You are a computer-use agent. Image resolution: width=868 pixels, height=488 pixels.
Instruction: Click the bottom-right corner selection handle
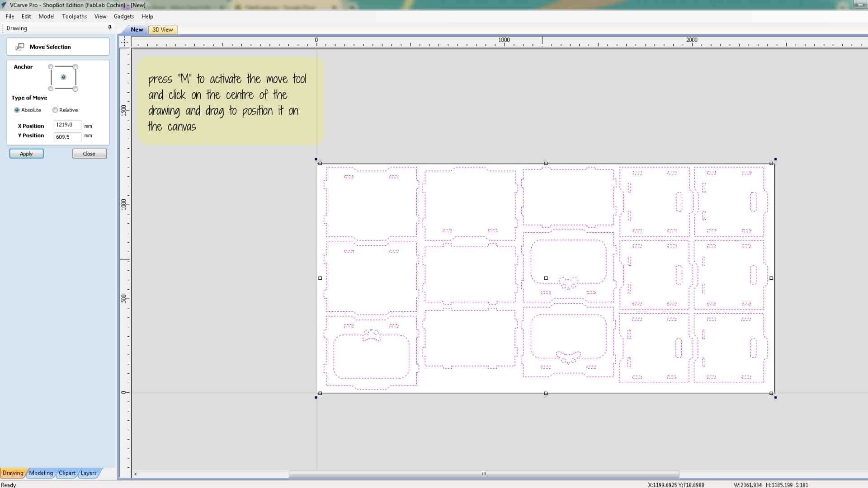(771, 393)
